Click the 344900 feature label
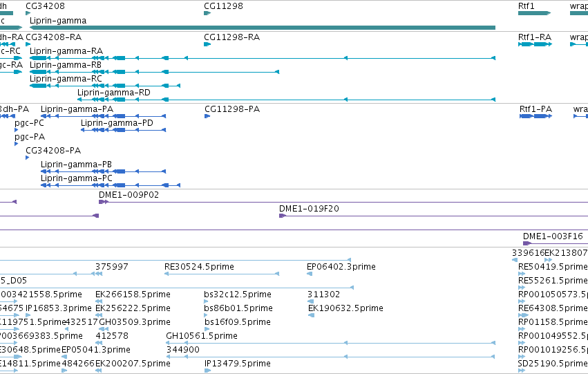The height and width of the screenshot is (374, 588). tap(182, 350)
